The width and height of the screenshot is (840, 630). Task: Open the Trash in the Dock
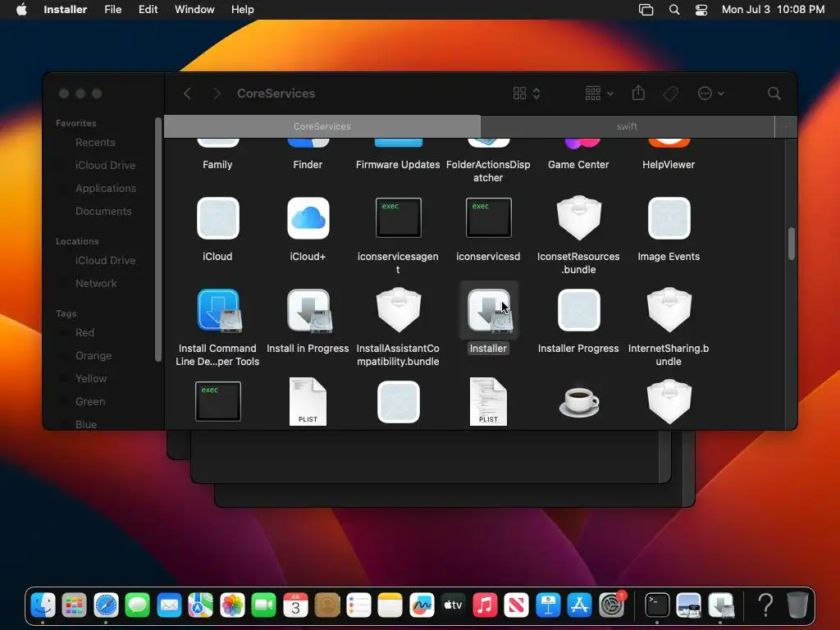797,605
